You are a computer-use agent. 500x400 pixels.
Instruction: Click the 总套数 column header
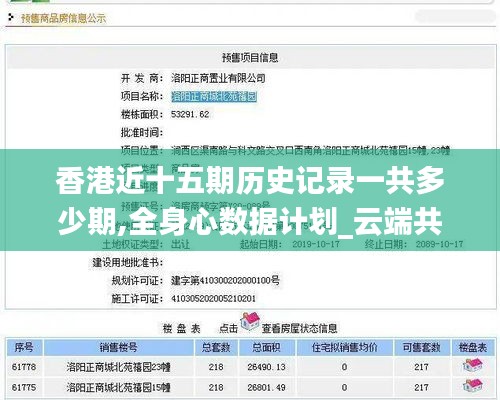(216, 347)
